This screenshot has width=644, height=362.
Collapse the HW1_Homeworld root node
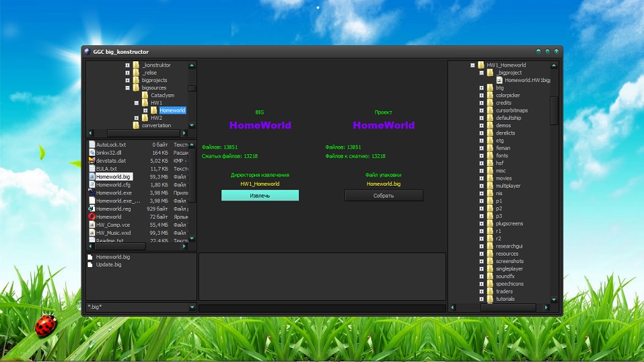(x=472, y=65)
